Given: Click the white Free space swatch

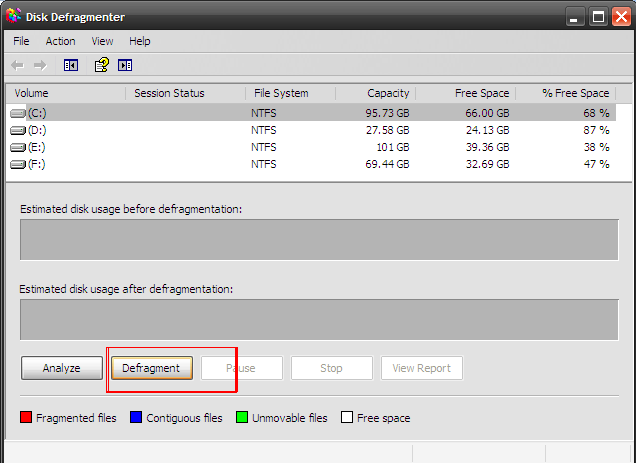Looking at the screenshot, I should [x=347, y=417].
